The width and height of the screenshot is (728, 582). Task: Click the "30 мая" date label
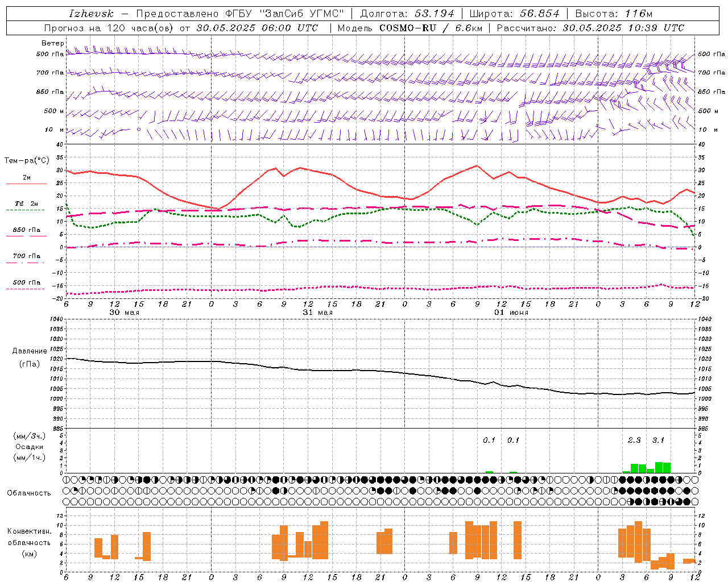click(x=124, y=313)
